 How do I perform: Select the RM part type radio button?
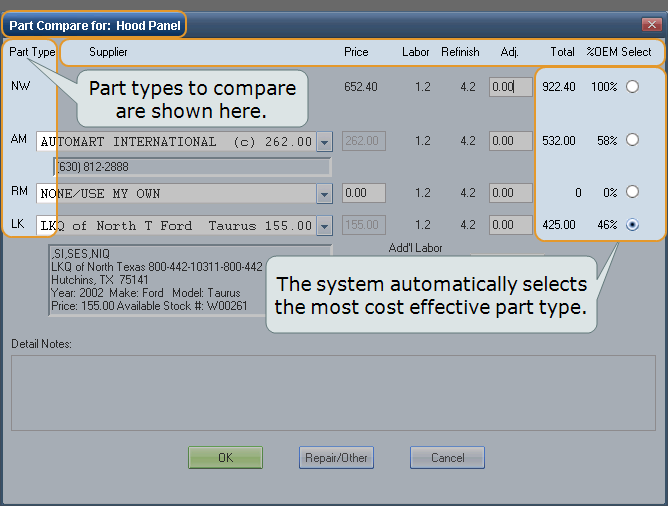click(x=632, y=192)
